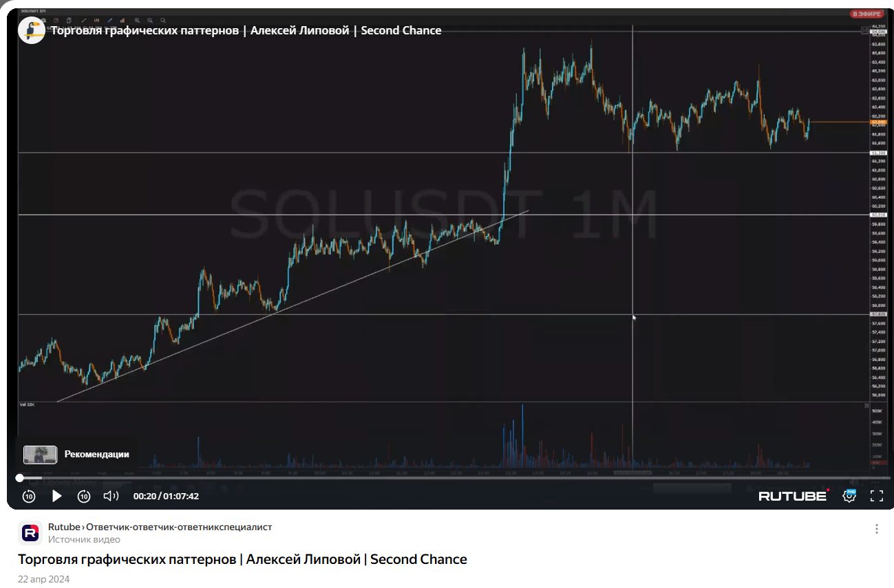Open the three-dot options menu
The width and height of the screenshot is (894, 588).
click(x=877, y=529)
